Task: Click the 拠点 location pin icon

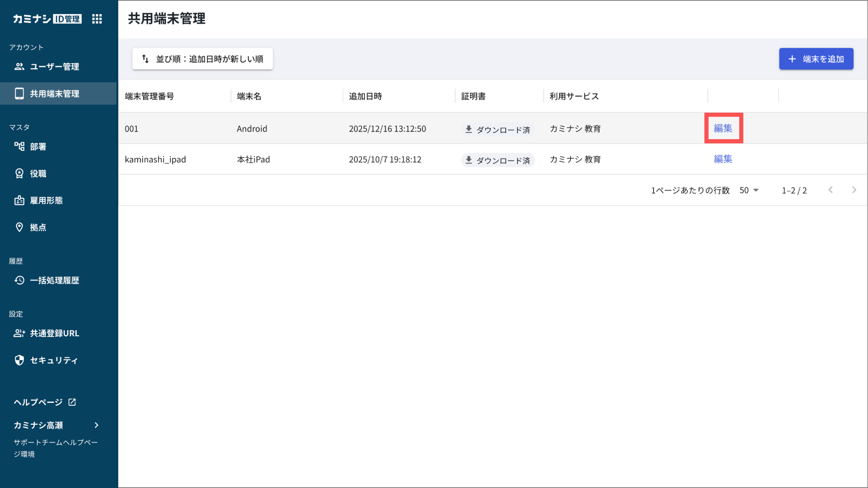Action: [19, 227]
